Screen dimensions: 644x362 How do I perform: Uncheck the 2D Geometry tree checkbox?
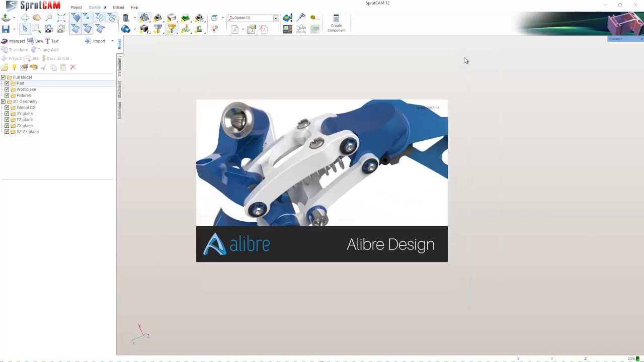pos(3,102)
